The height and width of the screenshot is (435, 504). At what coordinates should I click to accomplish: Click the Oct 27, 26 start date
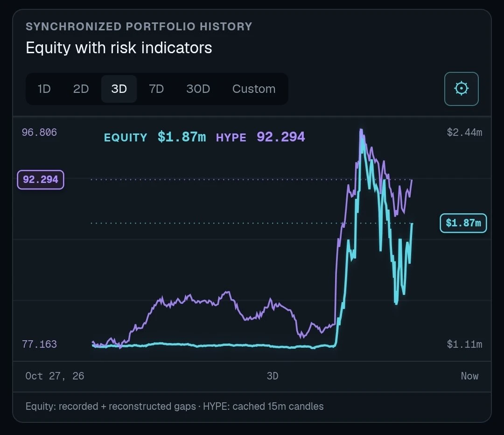pos(55,376)
